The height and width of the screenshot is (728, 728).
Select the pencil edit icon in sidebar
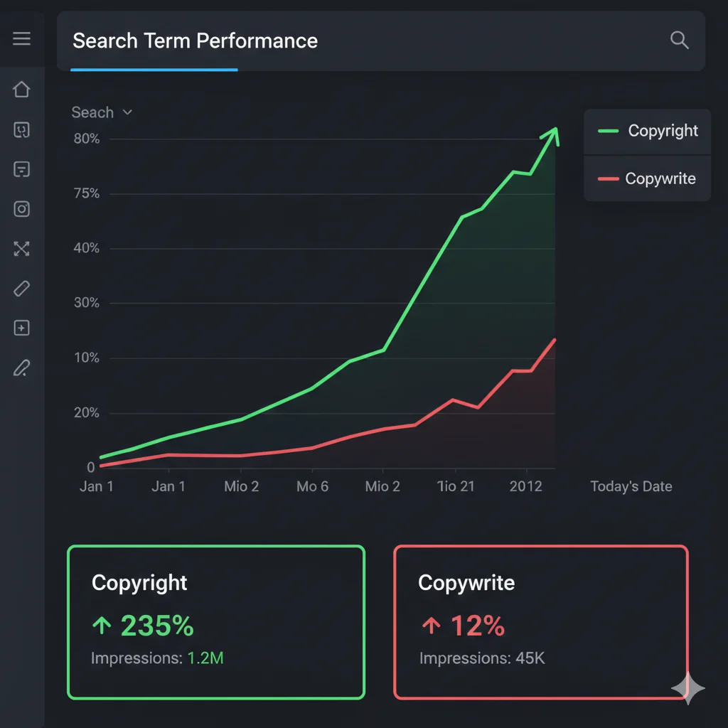21,368
